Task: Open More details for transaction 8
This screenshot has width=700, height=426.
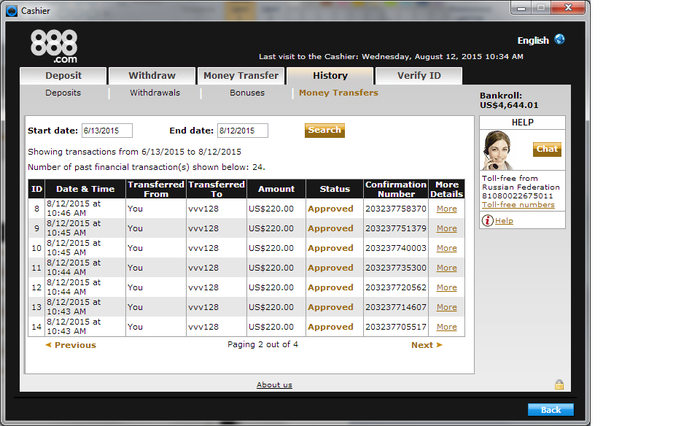Action: pyautogui.click(x=446, y=209)
